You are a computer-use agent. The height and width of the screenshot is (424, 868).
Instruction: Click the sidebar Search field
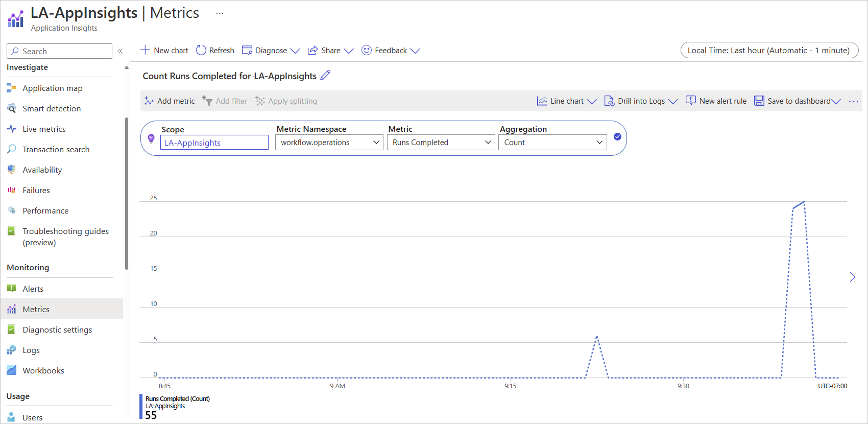pos(59,51)
